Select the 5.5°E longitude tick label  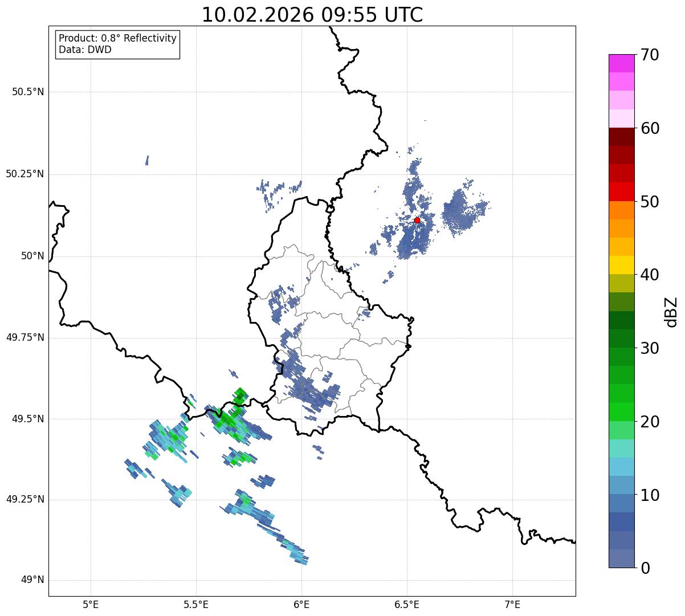196,604
